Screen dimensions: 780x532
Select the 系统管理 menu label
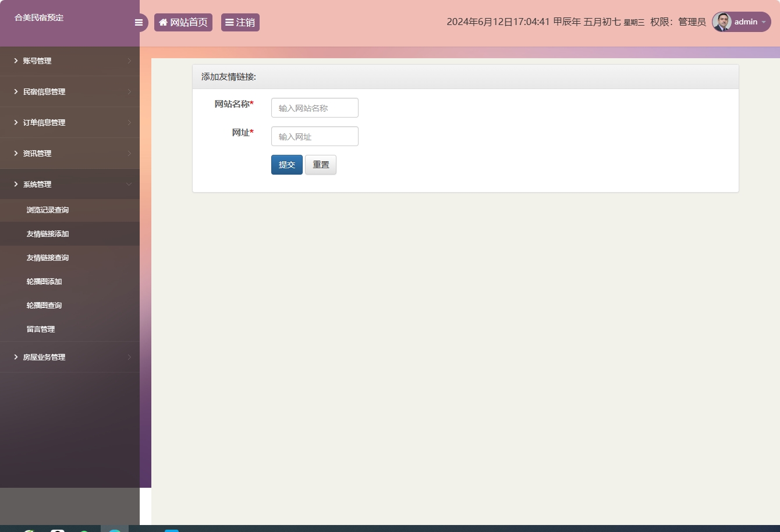tap(37, 184)
